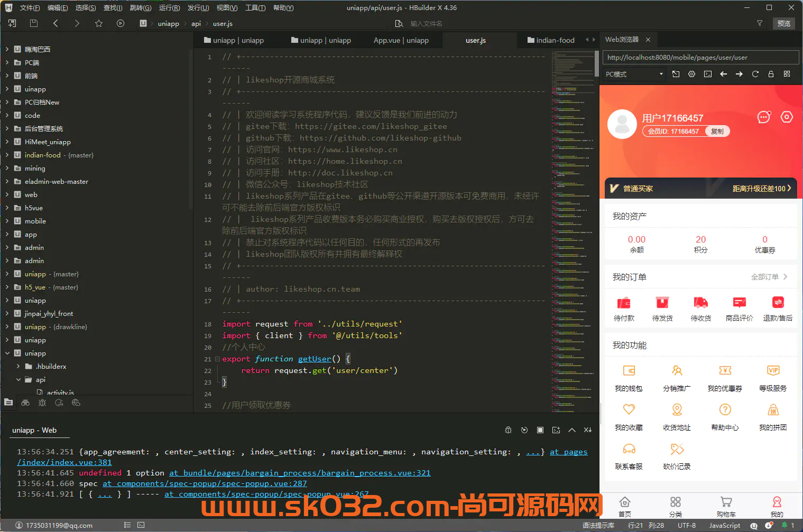This screenshot has width=803, height=532.
Task: Click the browser URL address field
Action: coord(700,57)
